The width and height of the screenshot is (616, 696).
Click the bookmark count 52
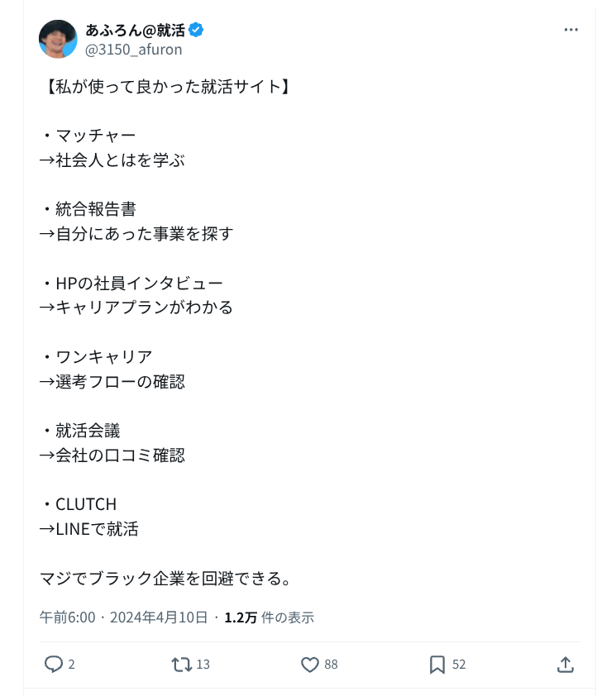click(459, 665)
